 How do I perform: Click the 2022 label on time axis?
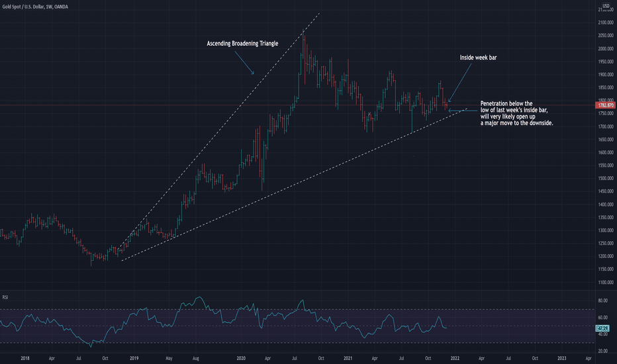click(455, 359)
